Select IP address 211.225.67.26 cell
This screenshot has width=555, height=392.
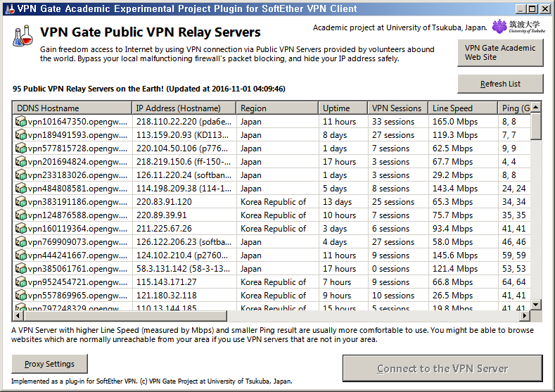184,229
